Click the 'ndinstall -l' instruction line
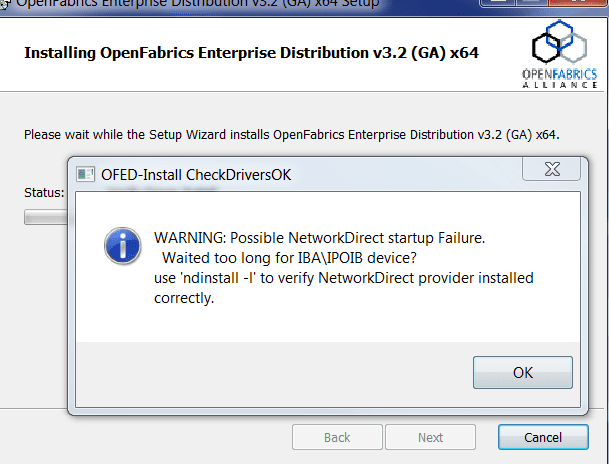The image size is (609, 464). coord(343,277)
